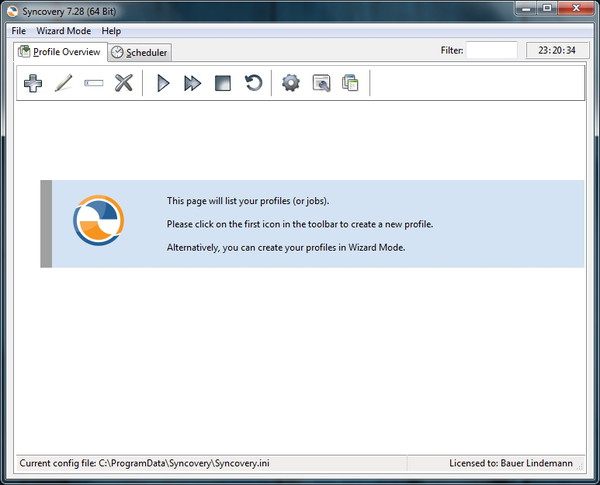Screen dimensions: 600x485
Task: Click the line about the first toolbar icon
Action: tap(300, 224)
